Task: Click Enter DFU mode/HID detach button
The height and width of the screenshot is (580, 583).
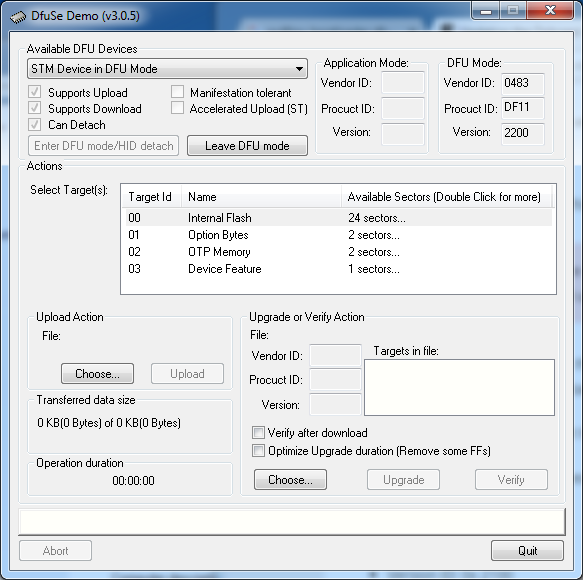Action: [103, 146]
